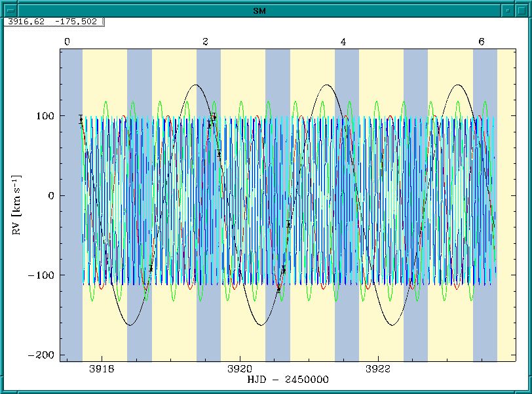Screen dimensions: 532x394
Task: Click the top axis tick label 0
Action: click(67, 42)
